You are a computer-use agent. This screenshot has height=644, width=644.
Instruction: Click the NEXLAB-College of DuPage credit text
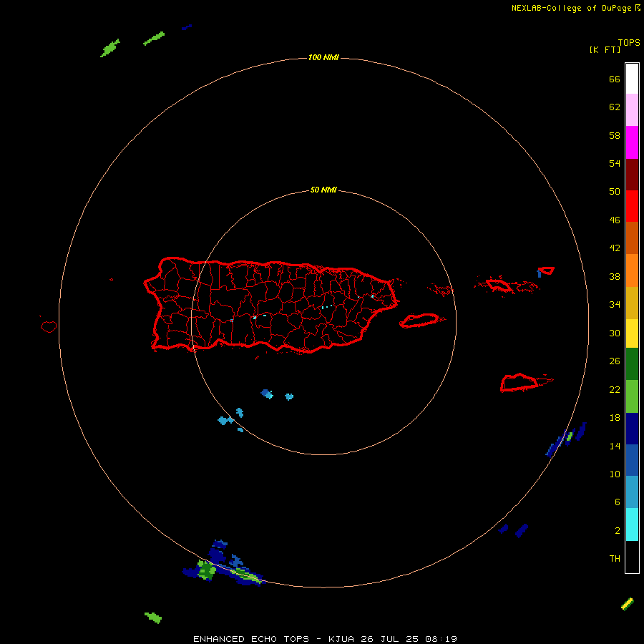[571, 8]
